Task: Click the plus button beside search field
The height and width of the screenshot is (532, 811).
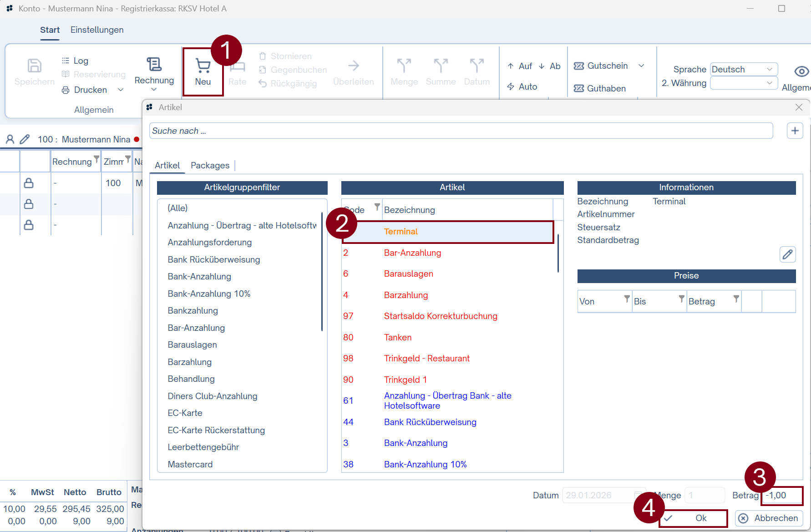Action: tap(795, 131)
